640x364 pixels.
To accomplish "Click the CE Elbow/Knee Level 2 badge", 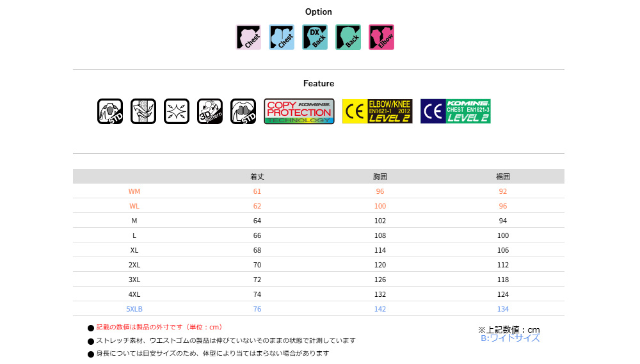I will [x=378, y=111].
